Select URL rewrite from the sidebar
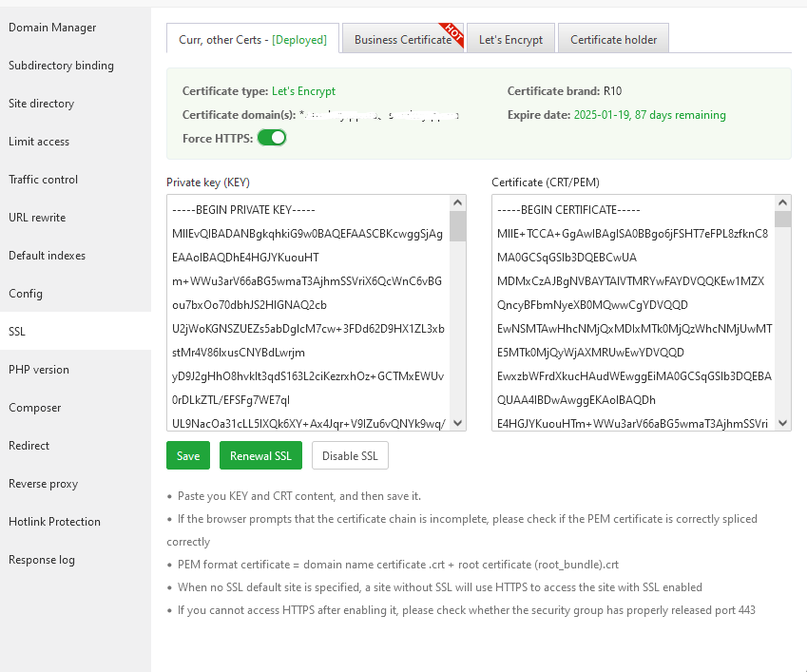This screenshot has width=807, height=672. click(37, 218)
